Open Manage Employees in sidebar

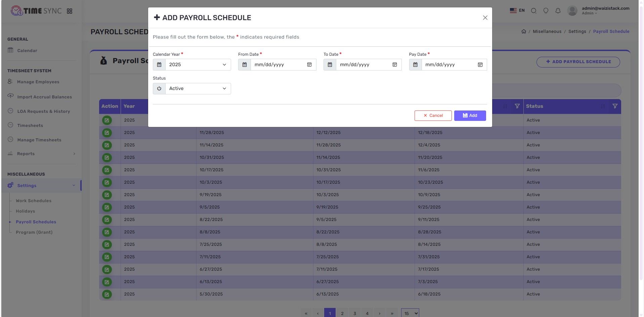tap(38, 82)
